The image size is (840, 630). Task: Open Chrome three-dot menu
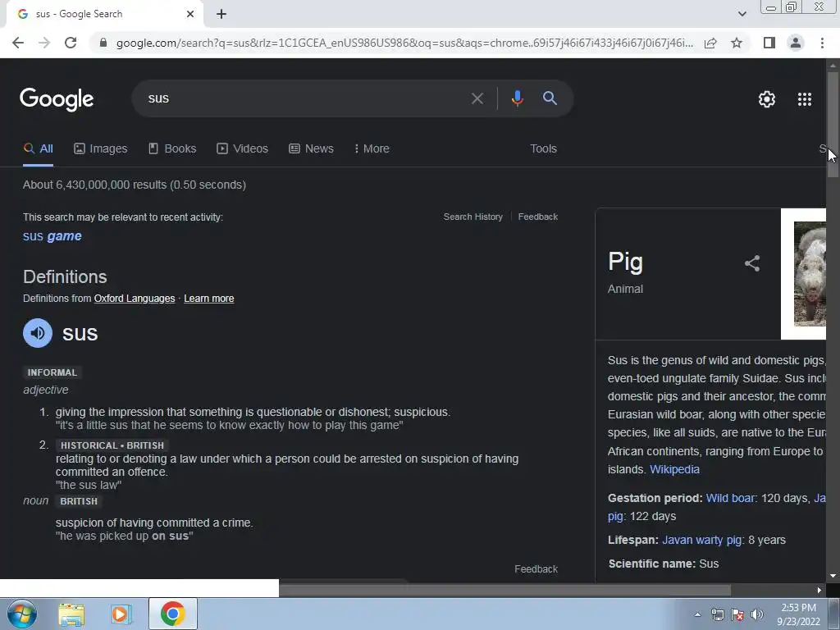822,43
